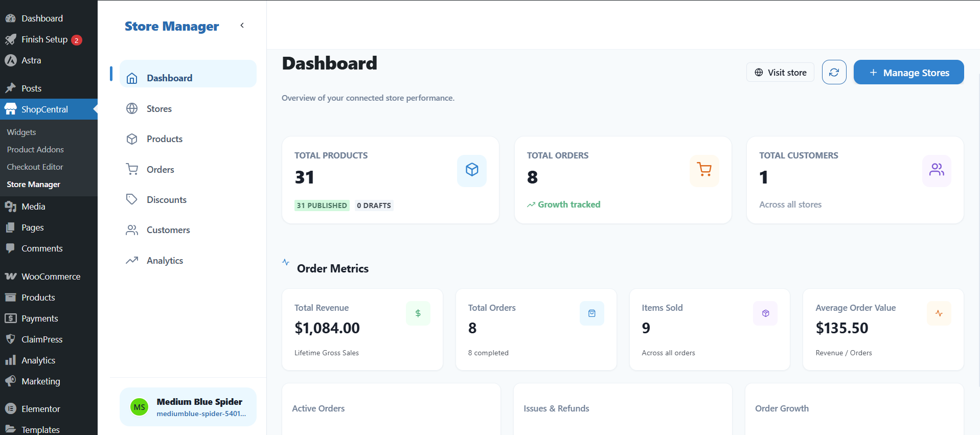The image size is (980, 435).
Task: Click the users icon in Total Customers card
Action: (937, 170)
